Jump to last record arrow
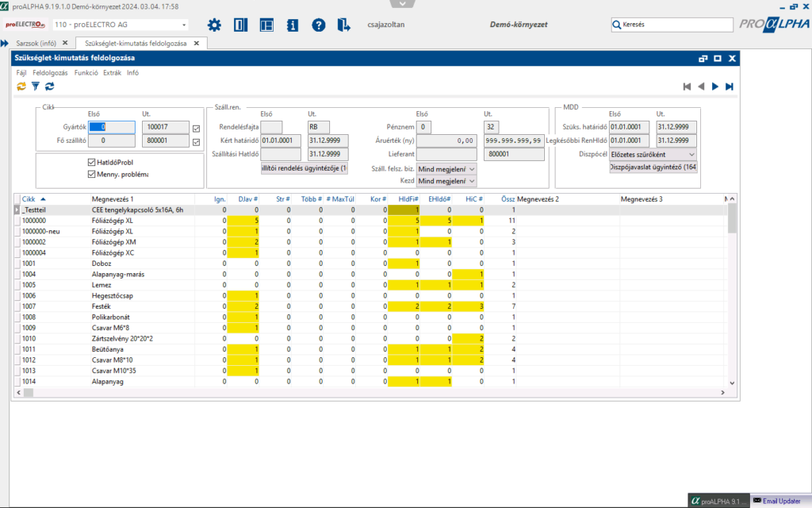This screenshot has width=812, height=508. click(730, 87)
